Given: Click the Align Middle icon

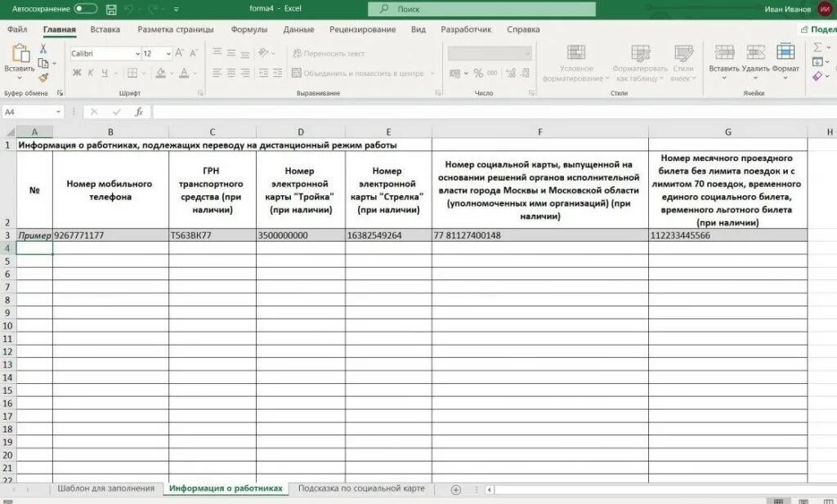Looking at the screenshot, I should [x=231, y=53].
